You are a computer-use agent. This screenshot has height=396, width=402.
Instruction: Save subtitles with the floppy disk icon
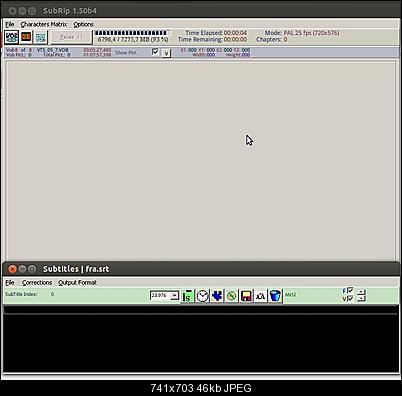246,296
